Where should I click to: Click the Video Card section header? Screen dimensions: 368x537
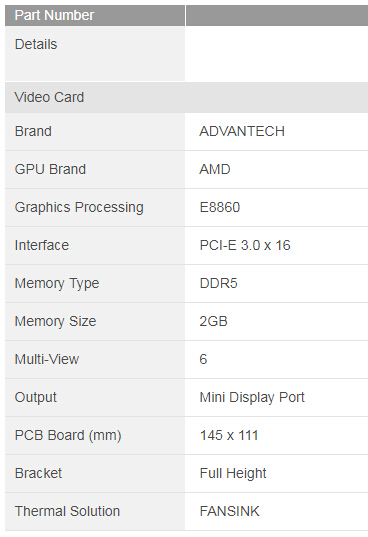(x=187, y=97)
